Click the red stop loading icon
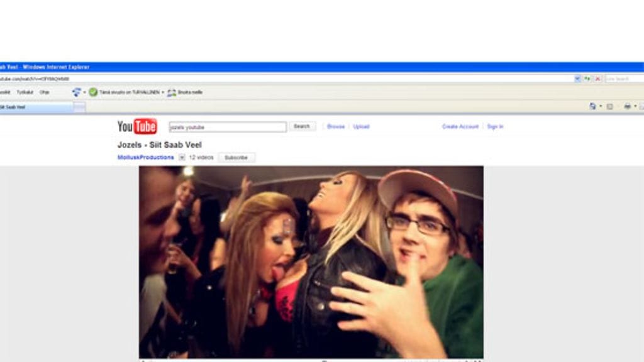644x362 pixels. pos(597,79)
